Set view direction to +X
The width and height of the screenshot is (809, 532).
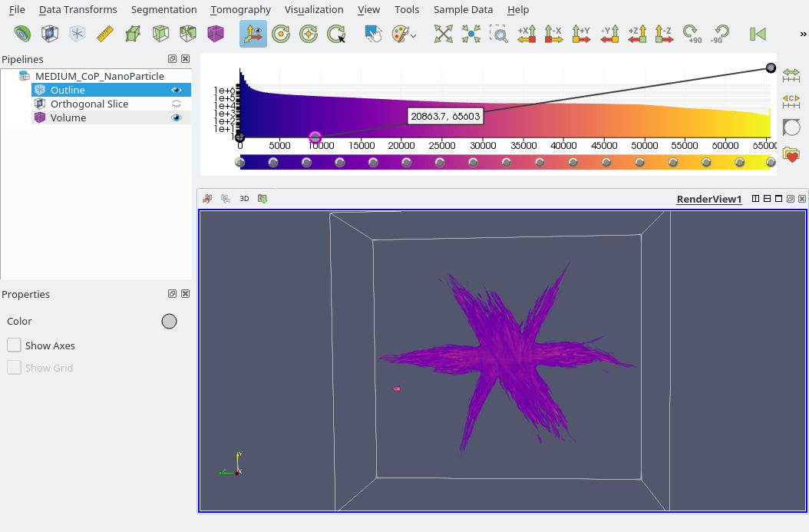527,34
